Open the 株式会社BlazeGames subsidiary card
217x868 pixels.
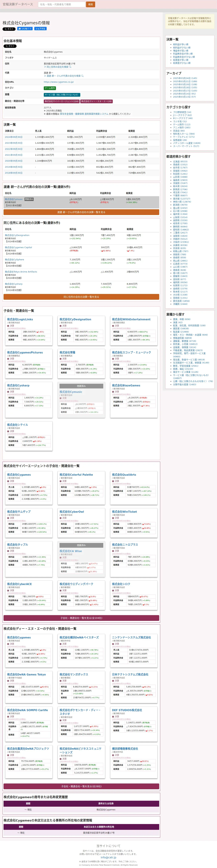click(x=126, y=385)
